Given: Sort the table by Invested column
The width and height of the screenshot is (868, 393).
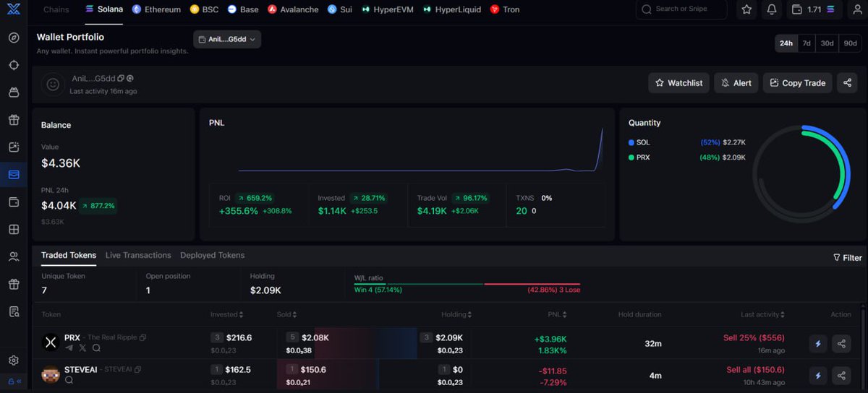Looking at the screenshot, I should coord(226,314).
